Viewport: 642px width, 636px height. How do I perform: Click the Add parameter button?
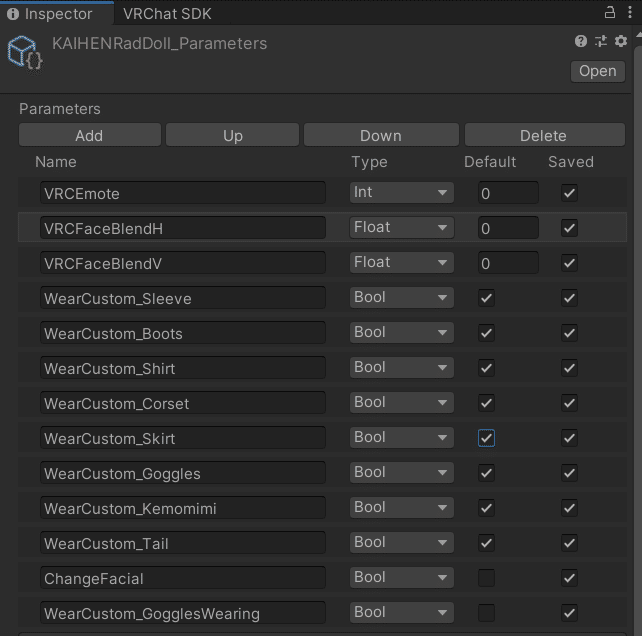pos(89,136)
